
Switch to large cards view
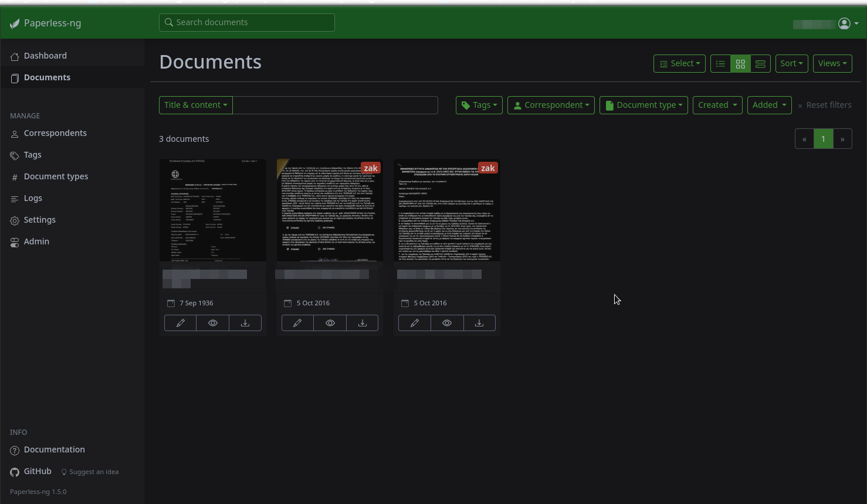[760, 63]
